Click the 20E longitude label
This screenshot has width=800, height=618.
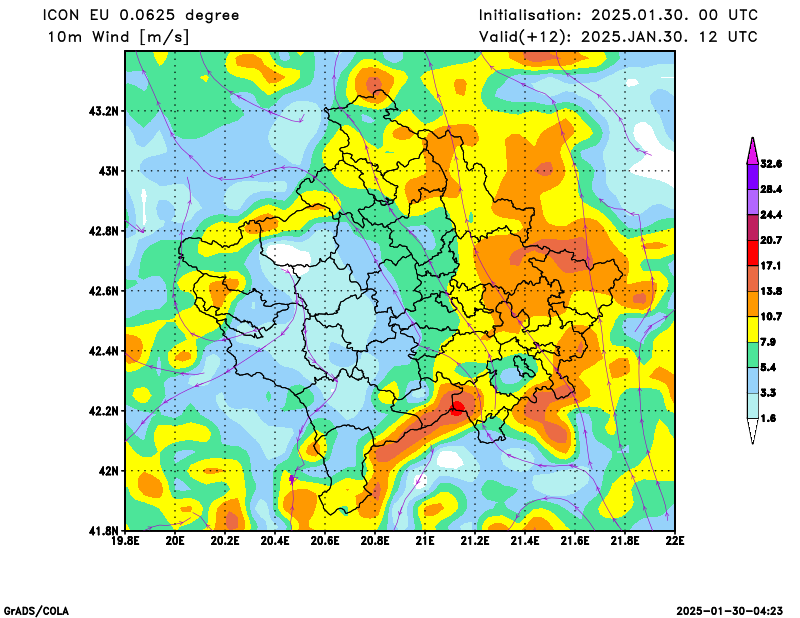pos(176,540)
